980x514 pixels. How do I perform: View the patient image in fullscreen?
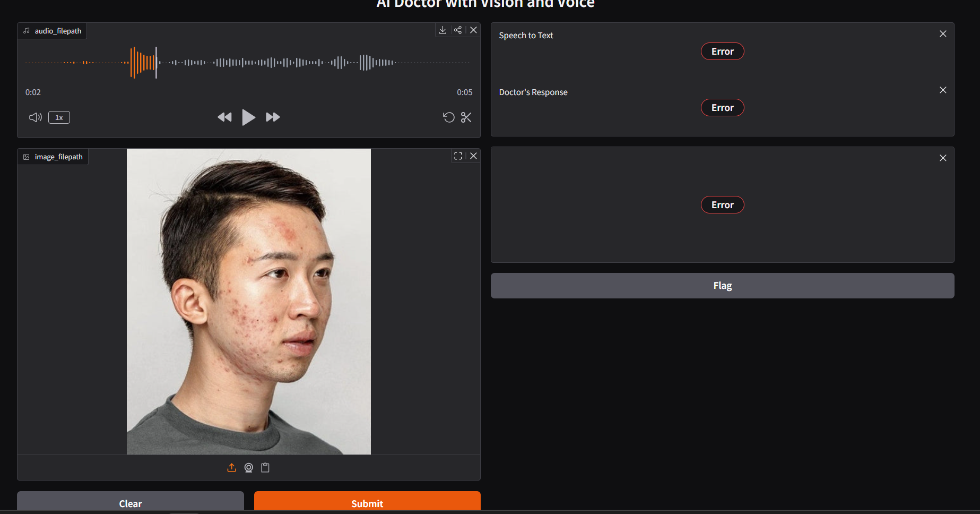[x=458, y=156]
